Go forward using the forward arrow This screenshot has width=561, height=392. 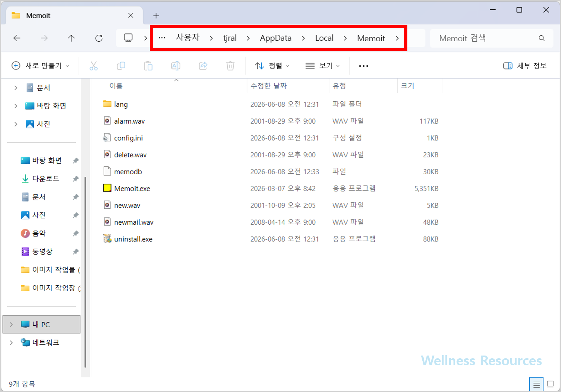[44, 38]
